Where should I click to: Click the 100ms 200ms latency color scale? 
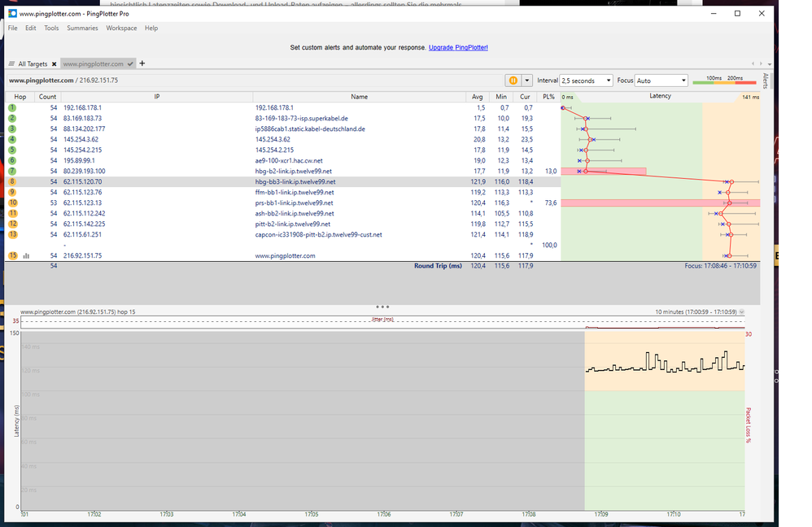click(x=724, y=81)
